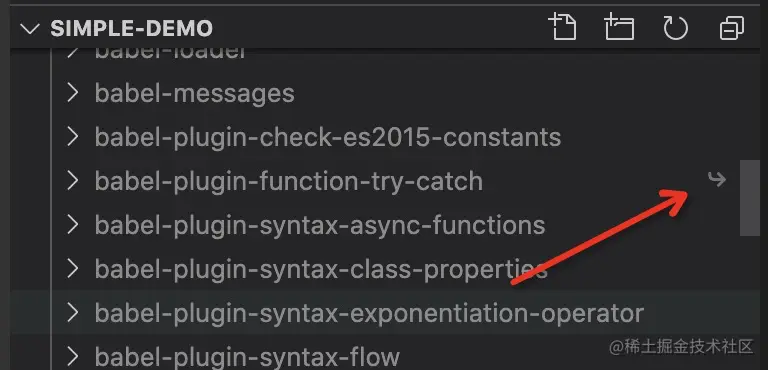
Task: Click the SIMPLE-DEMO section title
Action: [131, 28]
